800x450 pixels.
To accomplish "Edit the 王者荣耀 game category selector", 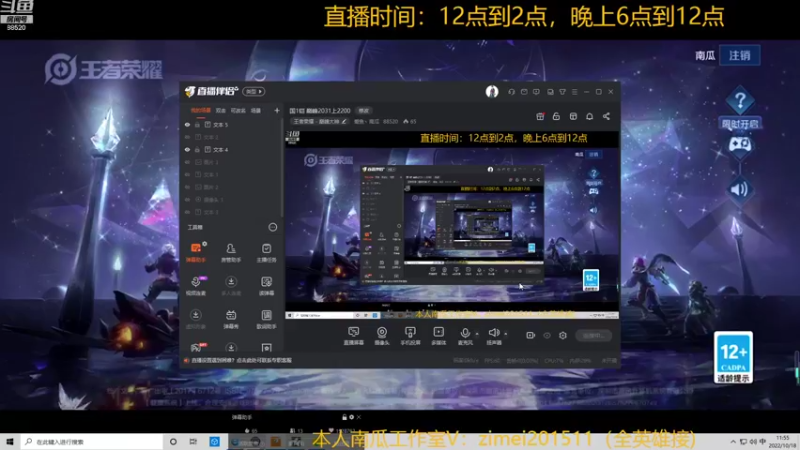I will [x=320, y=121].
